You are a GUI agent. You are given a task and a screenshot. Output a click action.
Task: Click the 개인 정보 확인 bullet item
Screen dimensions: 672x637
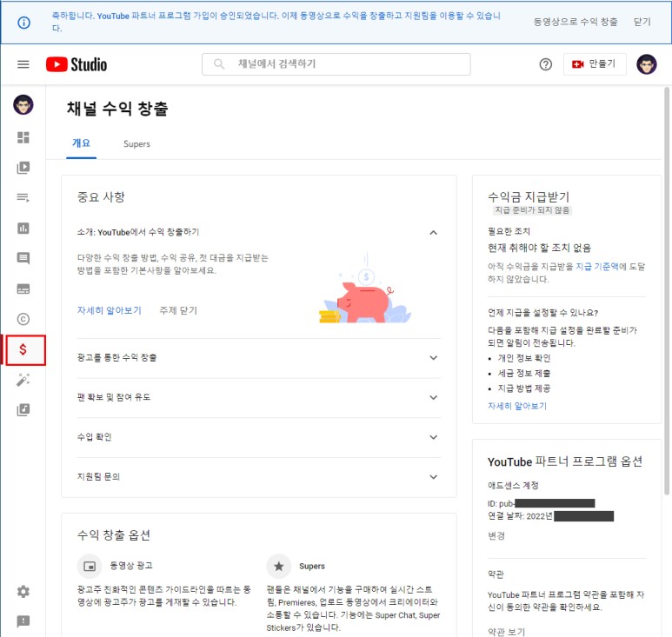click(x=523, y=358)
